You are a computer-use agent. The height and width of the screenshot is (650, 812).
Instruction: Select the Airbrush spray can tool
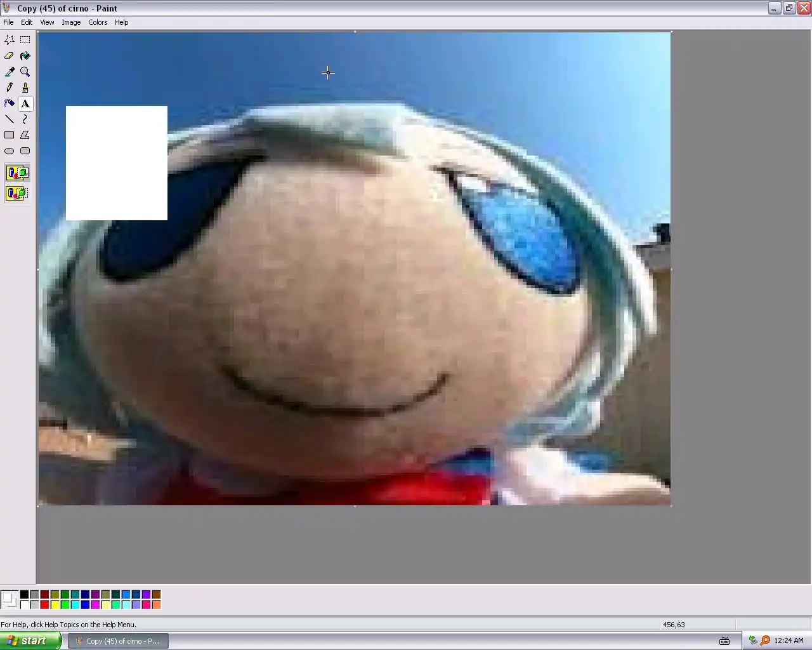[x=10, y=103]
